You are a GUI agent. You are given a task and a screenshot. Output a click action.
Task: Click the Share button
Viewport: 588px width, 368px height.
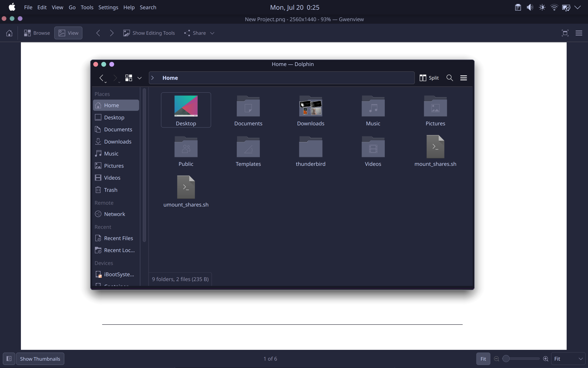click(195, 33)
